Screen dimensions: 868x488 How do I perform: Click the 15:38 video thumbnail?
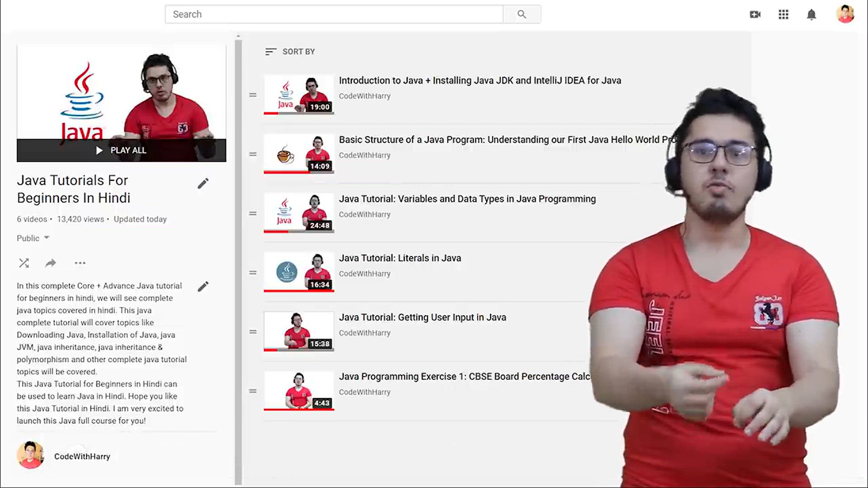[299, 331]
